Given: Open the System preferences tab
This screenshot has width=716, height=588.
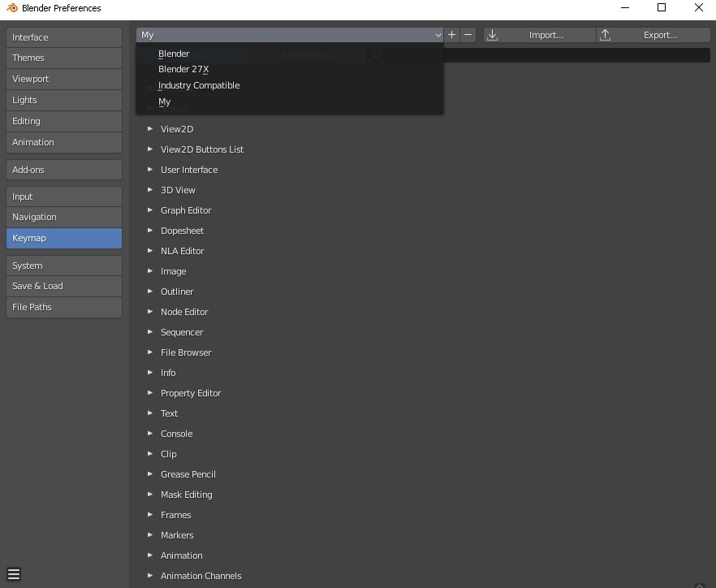Looking at the screenshot, I should pyautogui.click(x=64, y=266).
